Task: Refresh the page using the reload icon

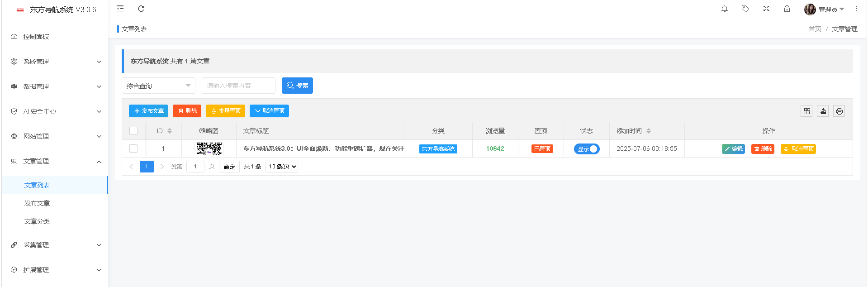Action: pos(141,9)
